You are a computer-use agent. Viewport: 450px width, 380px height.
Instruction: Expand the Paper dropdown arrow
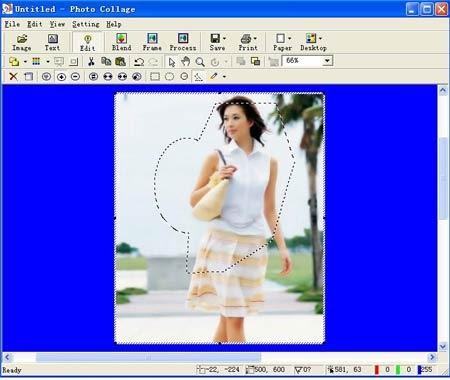[289, 38]
